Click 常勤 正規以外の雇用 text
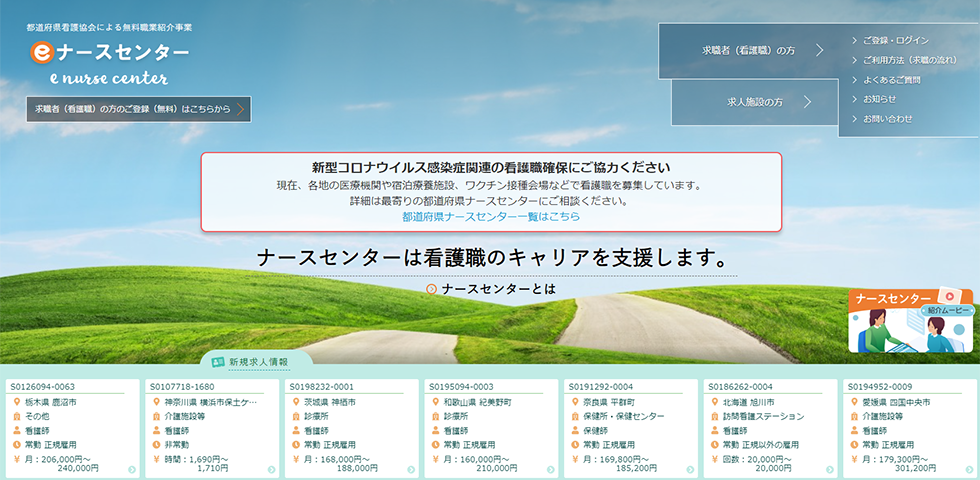980x480 pixels. [760, 445]
